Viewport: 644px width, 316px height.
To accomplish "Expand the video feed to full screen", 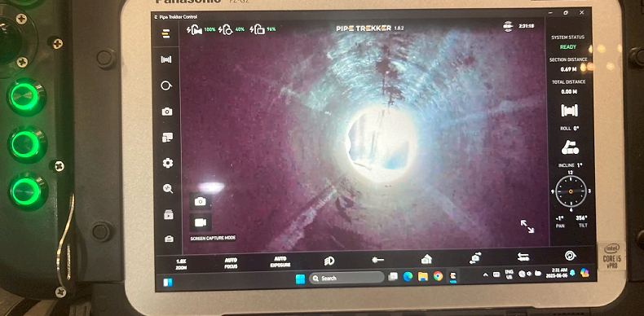I will (527, 226).
